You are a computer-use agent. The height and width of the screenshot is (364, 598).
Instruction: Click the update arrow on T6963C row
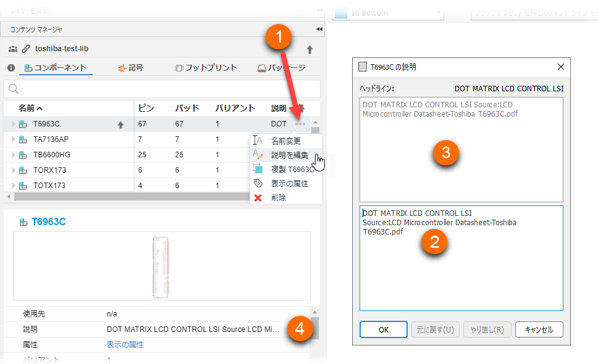tap(120, 125)
